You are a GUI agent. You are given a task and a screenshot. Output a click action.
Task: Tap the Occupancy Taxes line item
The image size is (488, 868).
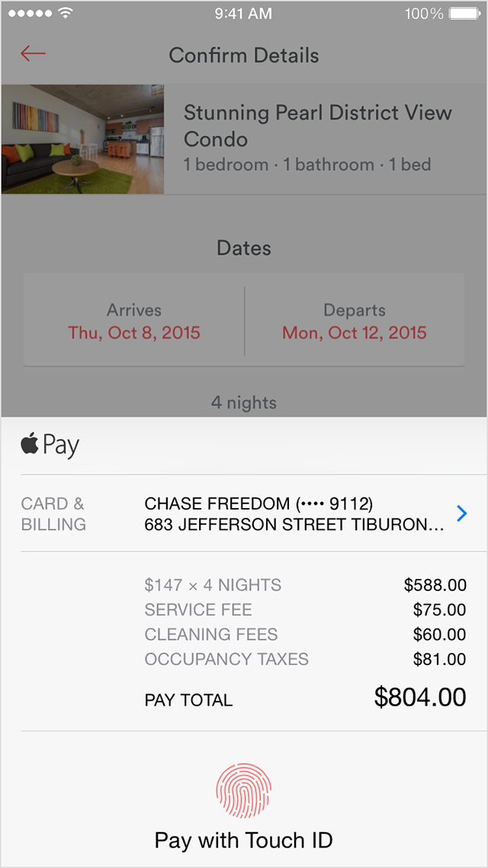[x=226, y=659]
